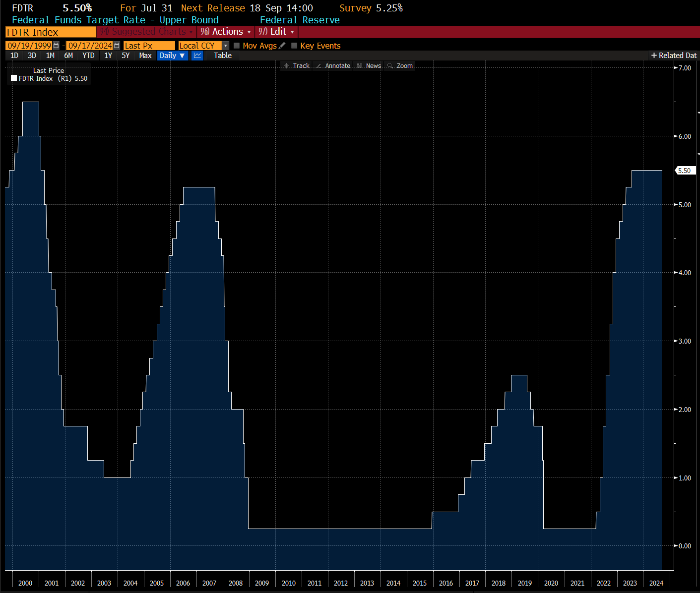The image size is (700, 593).
Task: Click the 2008 year label on axis
Action: (236, 583)
